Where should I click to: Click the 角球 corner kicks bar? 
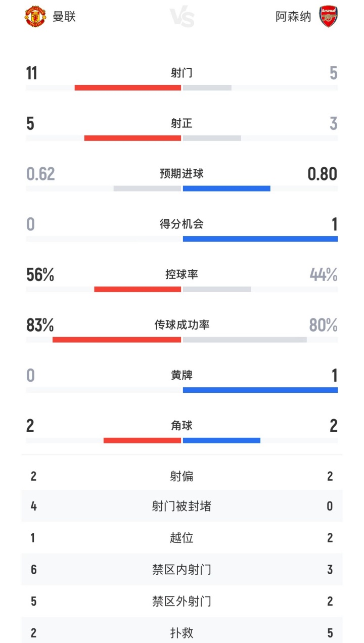tap(182, 440)
